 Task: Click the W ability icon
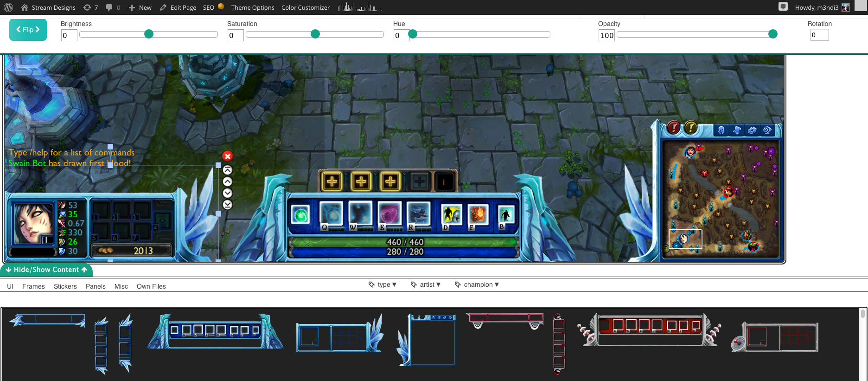360,214
